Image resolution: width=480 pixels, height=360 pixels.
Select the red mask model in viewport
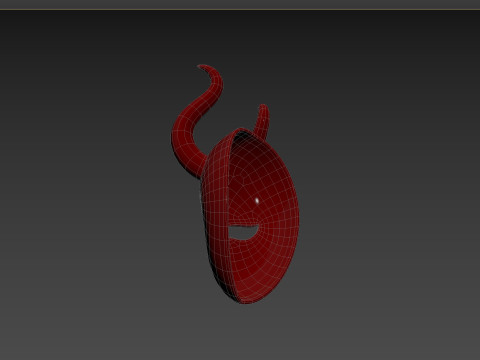click(235, 184)
